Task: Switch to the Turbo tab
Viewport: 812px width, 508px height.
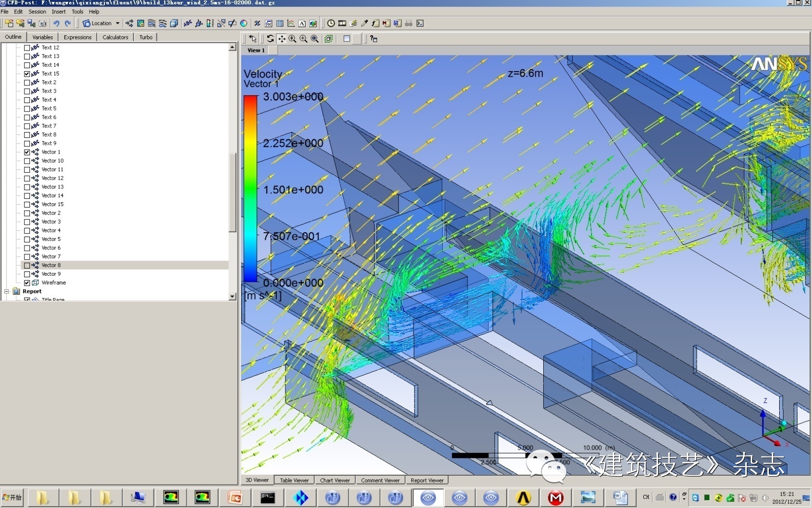Action: pos(146,37)
